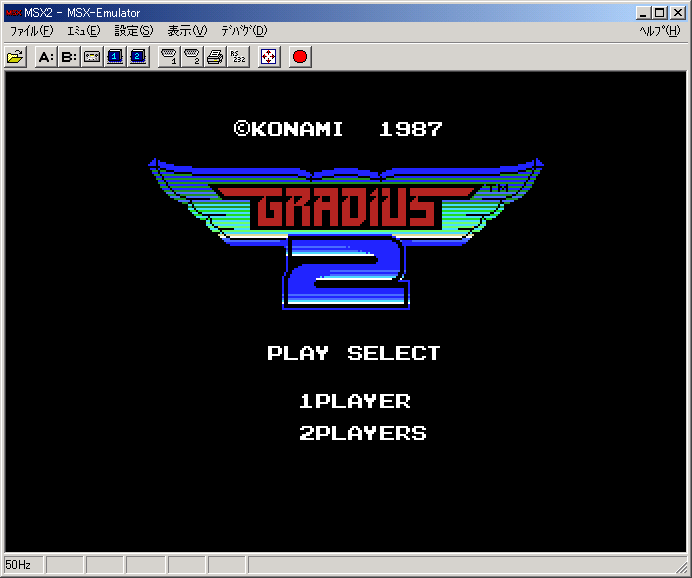
Task: Open the 表示(V) menu
Action: pos(187,31)
